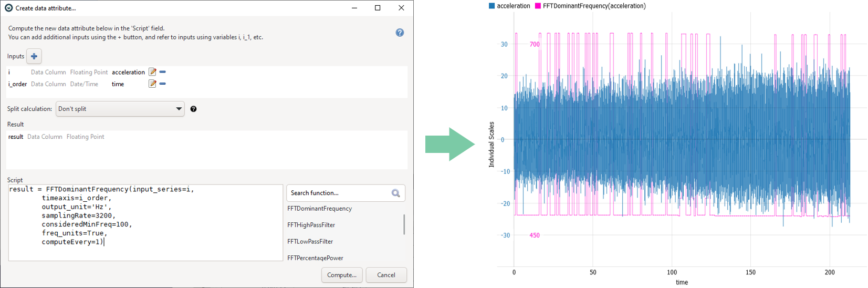868x288 pixels.
Task: Click the function list scrollbar
Action: 404,224
